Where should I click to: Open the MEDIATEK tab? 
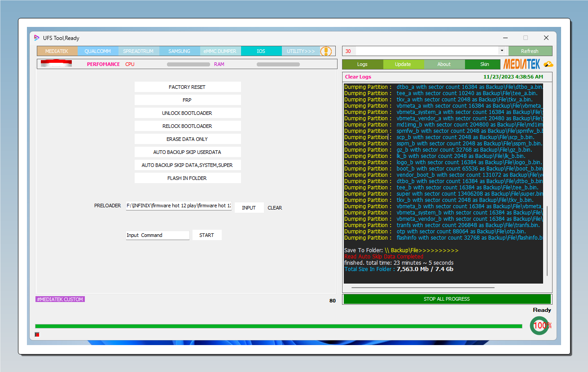pyautogui.click(x=57, y=51)
